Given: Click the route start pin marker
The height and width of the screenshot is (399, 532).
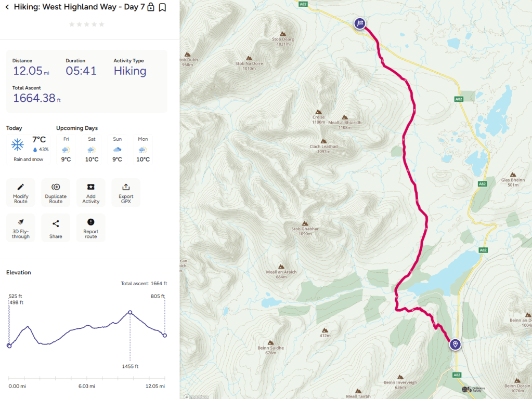Looking at the screenshot, I should tap(455, 344).
